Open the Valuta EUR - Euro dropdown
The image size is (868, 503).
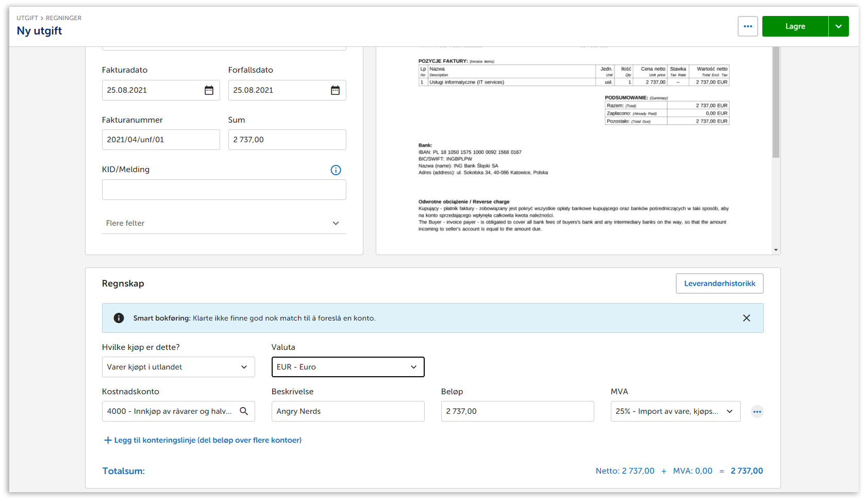(x=348, y=367)
